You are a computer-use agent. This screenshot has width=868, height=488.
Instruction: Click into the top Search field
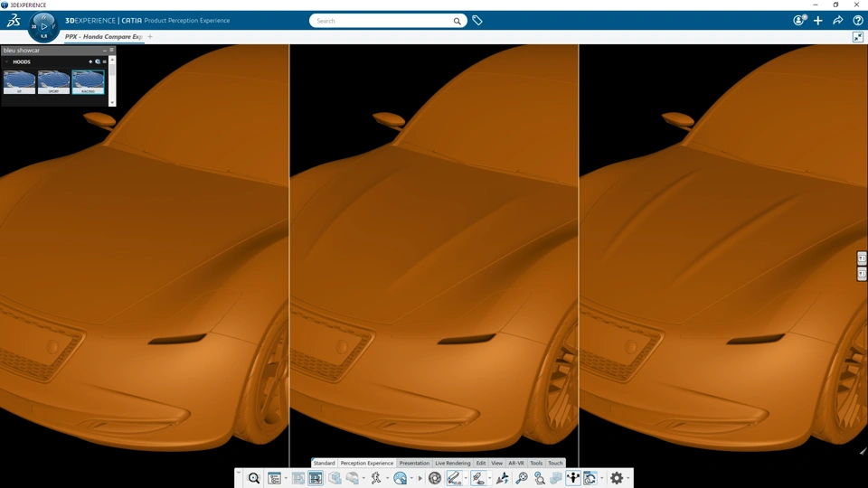click(x=388, y=21)
